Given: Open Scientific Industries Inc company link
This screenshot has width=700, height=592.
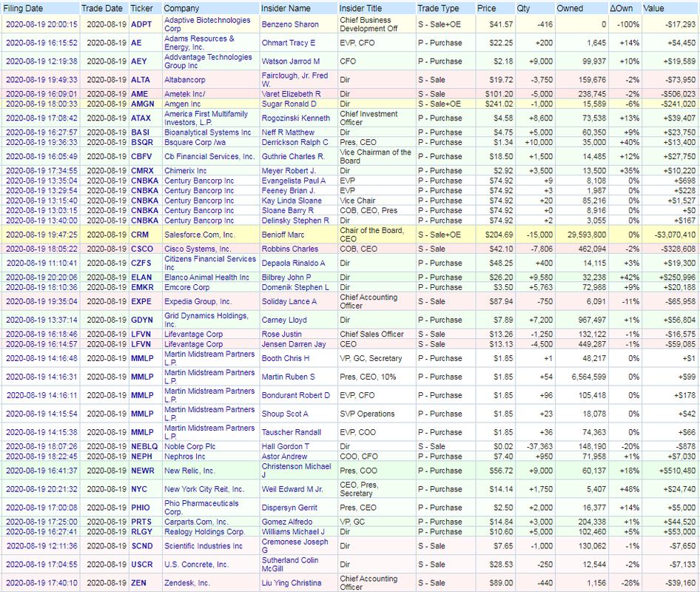Looking at the screenshot, I should coord(203,545).
